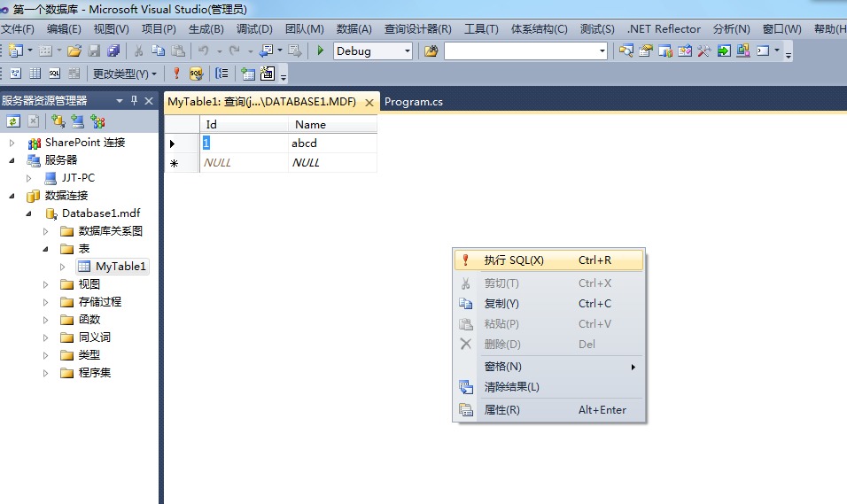The image size is (847, 504).
Task: Click the Start Page green arrow icon
Action: coord(724,50)
